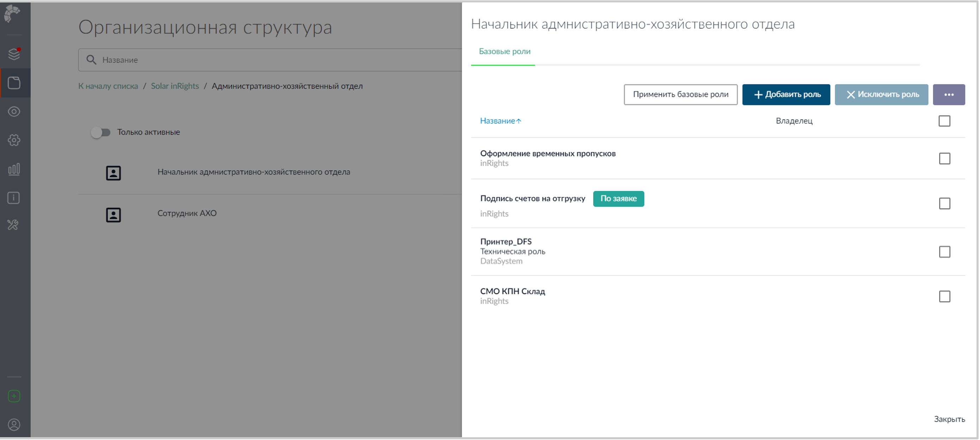Open the tools wrench icon in sidebar
Image resolution: width=980 pixels, height=440 pixels.
coord(13,225)
